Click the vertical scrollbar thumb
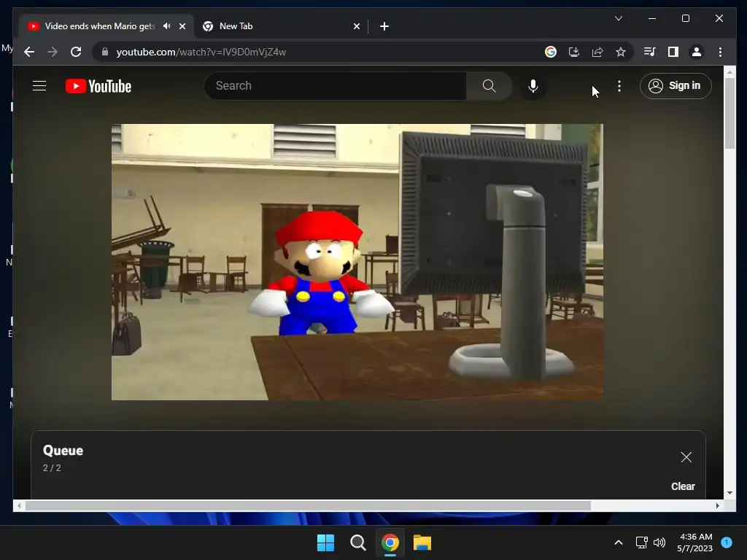Screen dimensions: 747x560 tap(729, 113)
